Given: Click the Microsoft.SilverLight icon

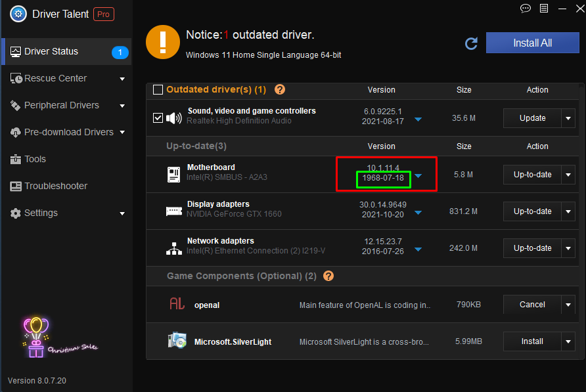Looking at the screenshot, I should pos(177,340).
